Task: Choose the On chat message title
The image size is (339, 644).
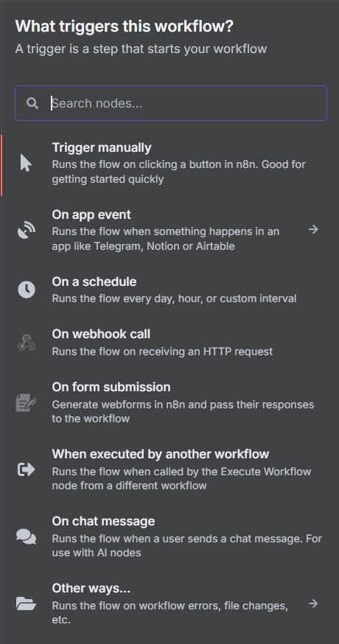Action: [103, 521]
